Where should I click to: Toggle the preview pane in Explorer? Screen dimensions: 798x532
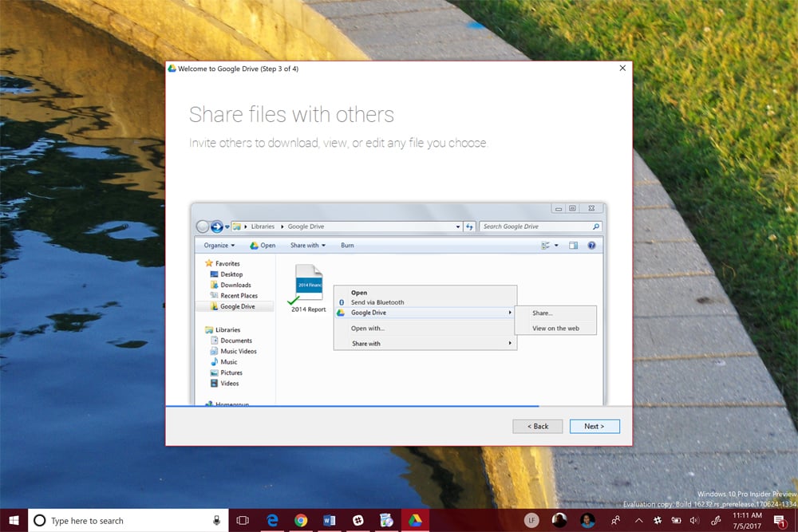tap(572, 245)
